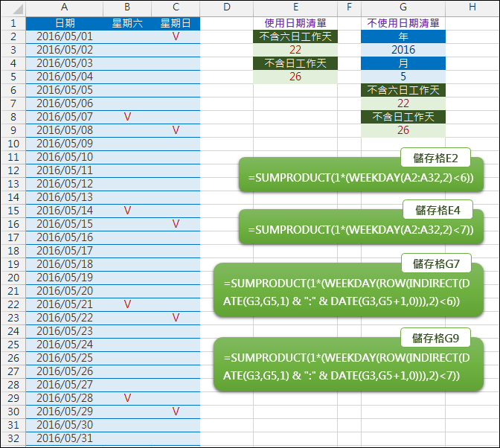Select 不含日工作天 label in column E
The width and height of the screenshot is (500, 448).
pyautogui.click(x=295, y=63)
